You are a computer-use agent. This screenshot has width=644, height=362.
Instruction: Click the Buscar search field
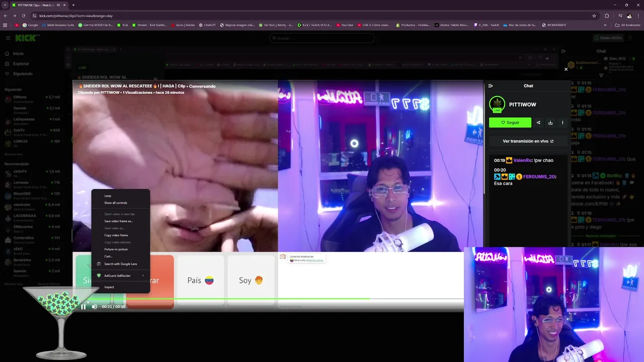tap(322, 38)
